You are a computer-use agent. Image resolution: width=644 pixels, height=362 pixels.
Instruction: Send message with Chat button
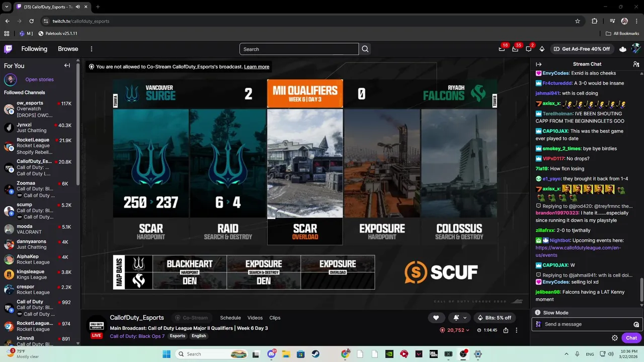(631, 338)
